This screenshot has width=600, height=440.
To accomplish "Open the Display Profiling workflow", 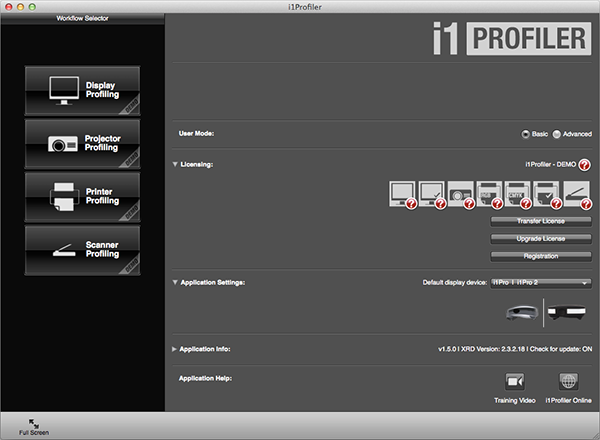I will pyautogui.click(x=82, y=91).
